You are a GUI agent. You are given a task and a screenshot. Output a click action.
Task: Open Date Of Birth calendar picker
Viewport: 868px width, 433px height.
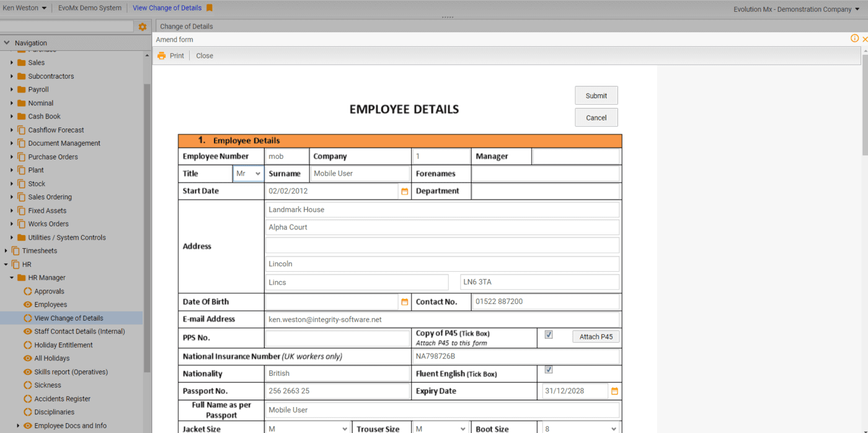coord(405,302)
